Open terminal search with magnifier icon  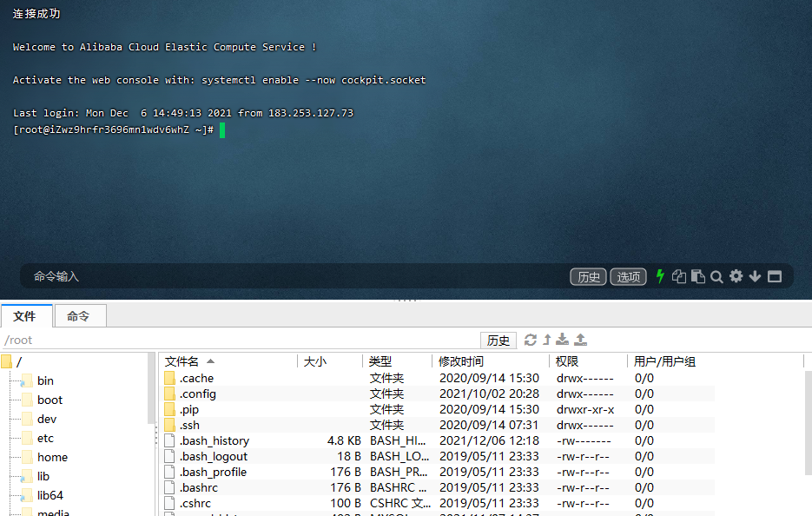point(716,276)
